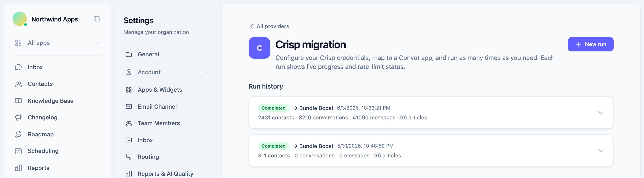Click the Changelog megaphone icon
Image resolution: width=644 pixels, height=178 pixels.
[18, 117]
